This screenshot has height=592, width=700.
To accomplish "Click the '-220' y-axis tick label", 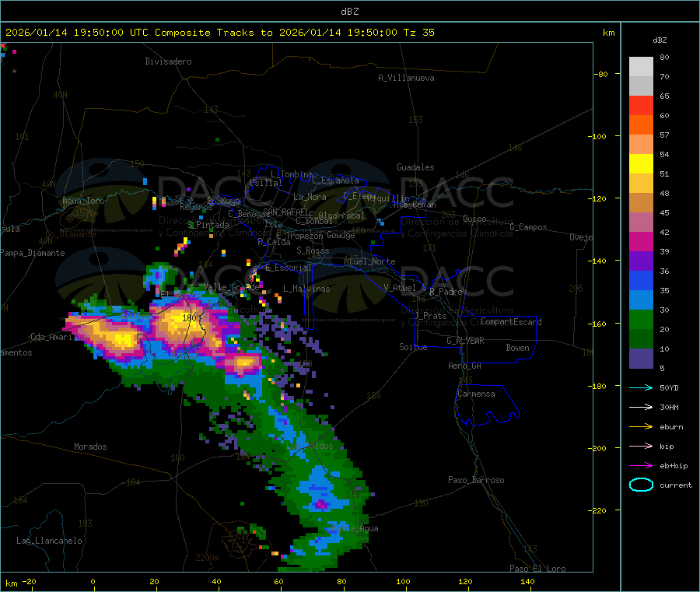I will pos(597,511).
